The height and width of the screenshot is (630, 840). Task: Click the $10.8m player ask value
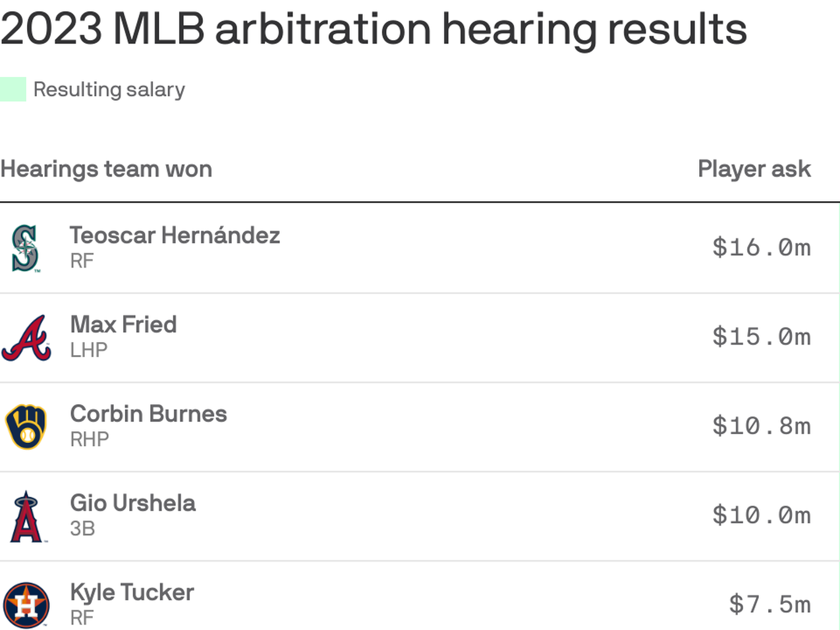click(x=761, y=426)
